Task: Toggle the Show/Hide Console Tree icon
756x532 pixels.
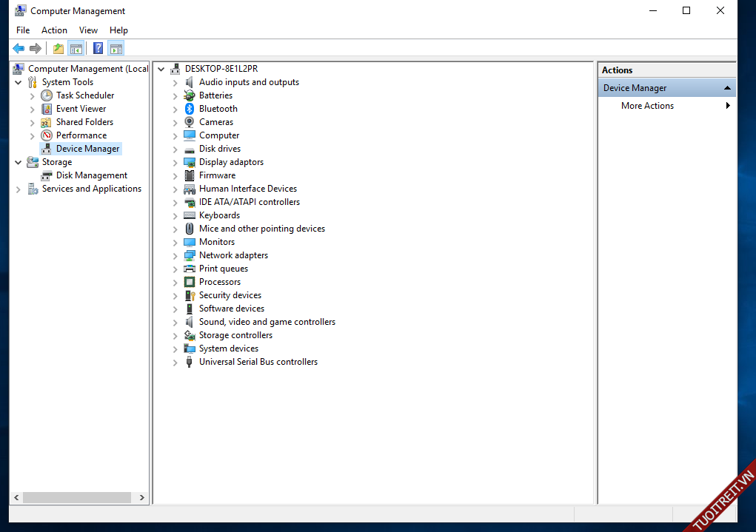Action: tap(76, 49)
